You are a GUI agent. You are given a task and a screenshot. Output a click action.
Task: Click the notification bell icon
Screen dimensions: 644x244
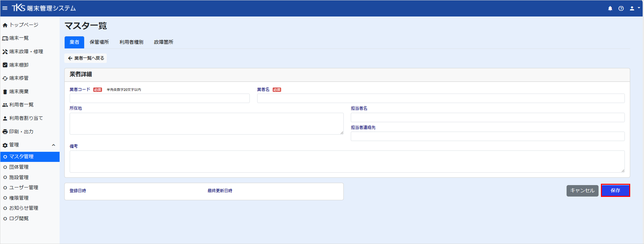tap(610, 8)
